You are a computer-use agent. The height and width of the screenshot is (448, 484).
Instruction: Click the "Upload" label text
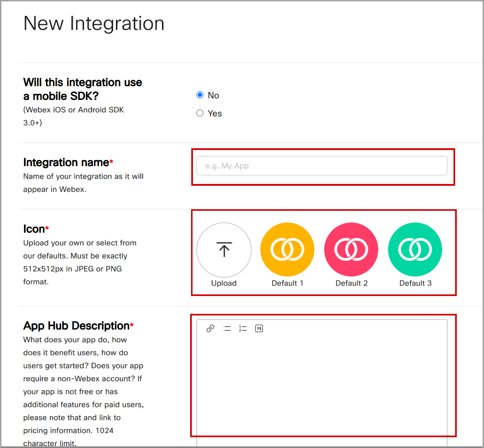click(x=224, y=283)
